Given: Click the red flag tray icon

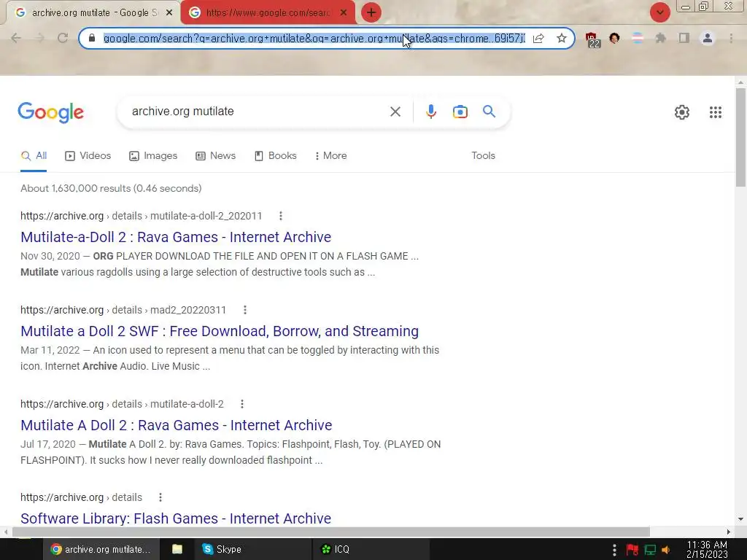Looking at the screenshot, I should pyautogui.click(x=632, y=550).
